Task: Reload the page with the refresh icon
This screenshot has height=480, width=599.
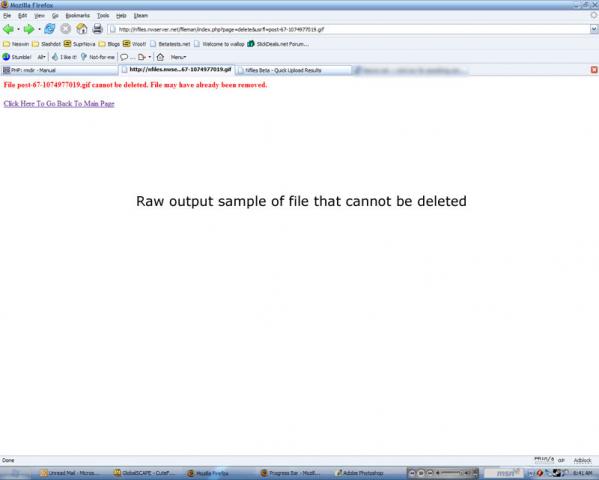Action: pos(50,29)
